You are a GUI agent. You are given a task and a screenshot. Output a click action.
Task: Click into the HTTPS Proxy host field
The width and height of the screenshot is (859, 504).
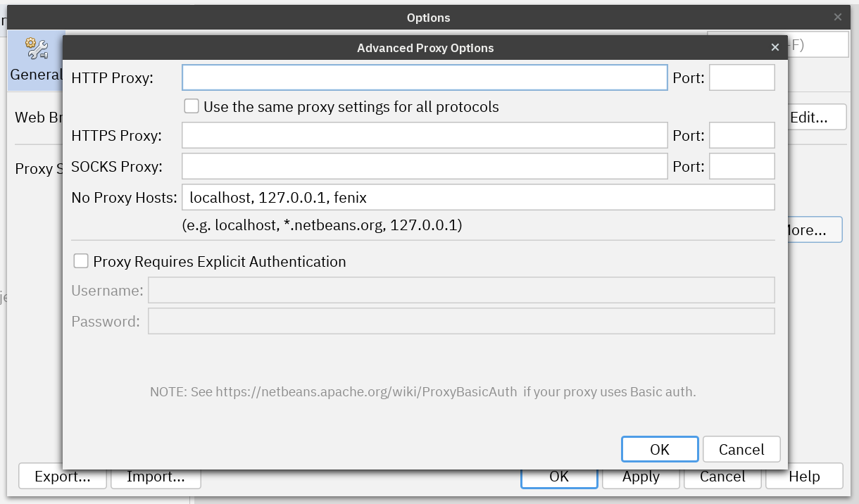point(425,135)
